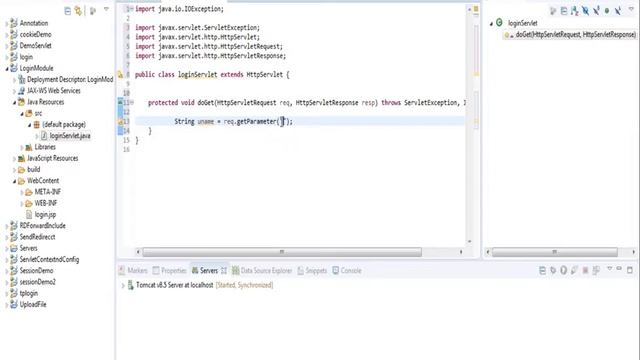Viewport: 640px width, 360px height.
Task: Collapse the src folder node
Action: [22, 114]
